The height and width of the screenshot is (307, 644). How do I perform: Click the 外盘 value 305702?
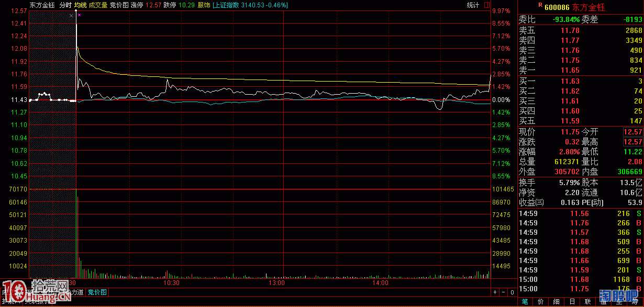pyautogui.click(x=568, y=172)
